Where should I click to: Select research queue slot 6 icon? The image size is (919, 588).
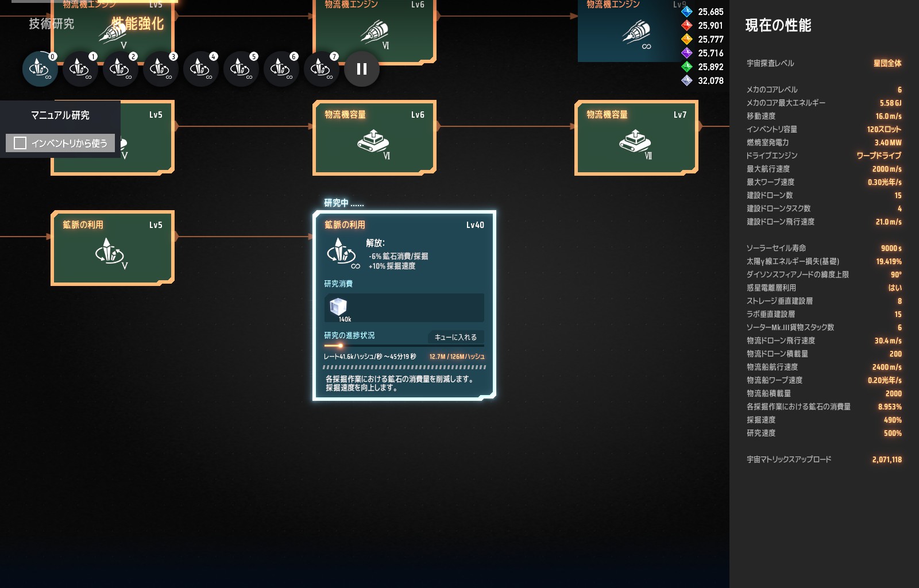[281, 69]
